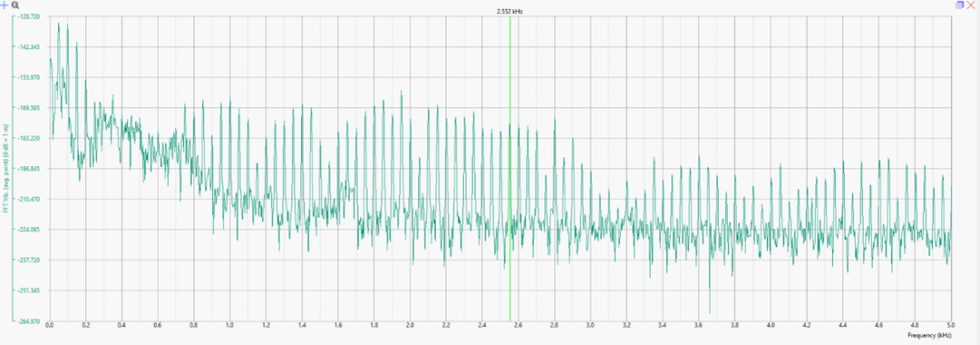Click the 3.0 tick on frequency axis
Viewport: 980px width, 345px height.
click(x=590, y=326)
